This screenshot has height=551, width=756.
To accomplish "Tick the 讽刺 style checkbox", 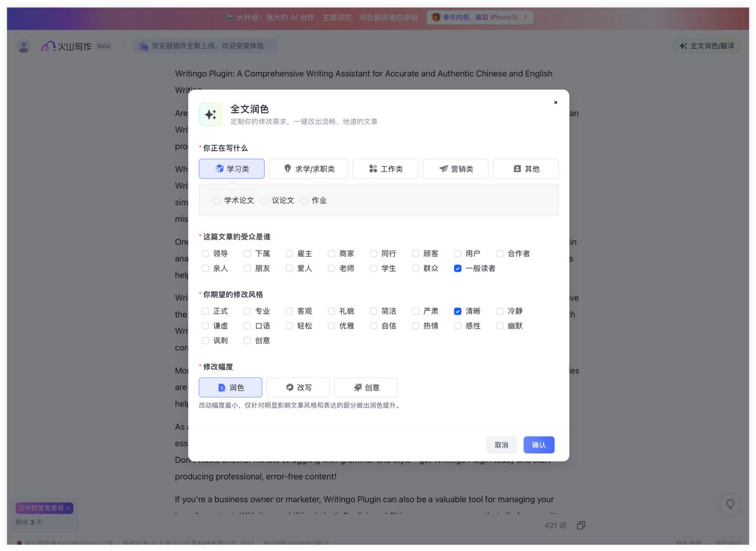I will [x=205, y=341].
